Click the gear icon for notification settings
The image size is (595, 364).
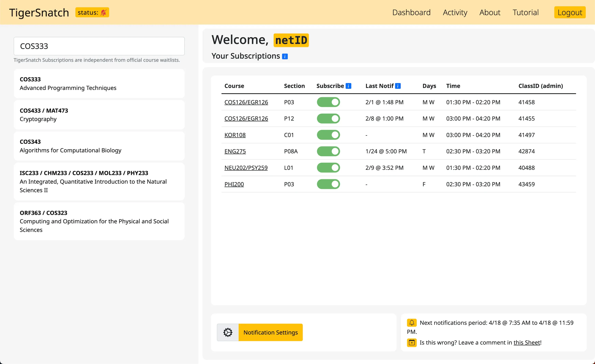coord(228,332)
